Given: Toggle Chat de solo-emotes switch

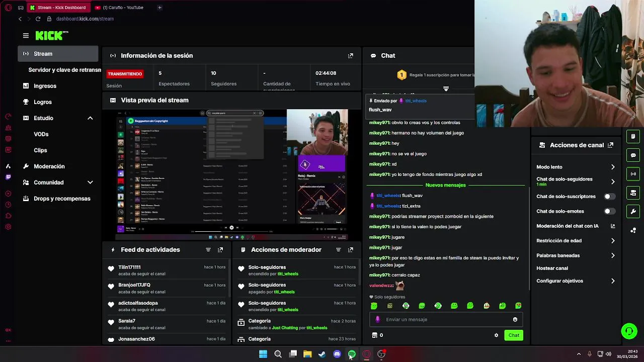Looking at the screenshot, I should coord(609,211).
